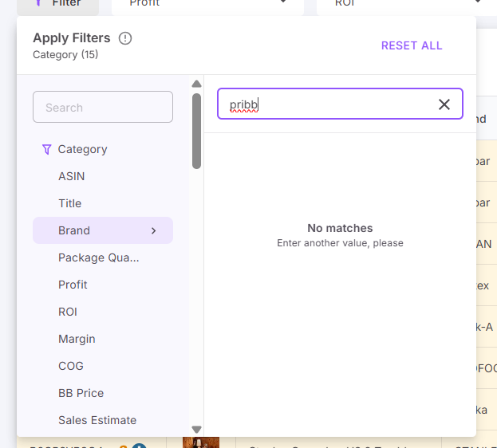Click the filter list scrollbar thumb
The width and height of the screenshot is (497, 448).
[x=196, y=131]
